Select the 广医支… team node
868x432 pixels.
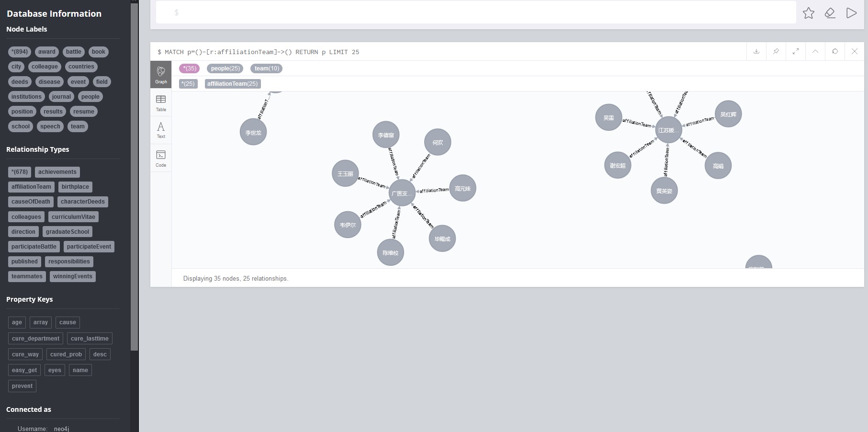tap(402, 193)
